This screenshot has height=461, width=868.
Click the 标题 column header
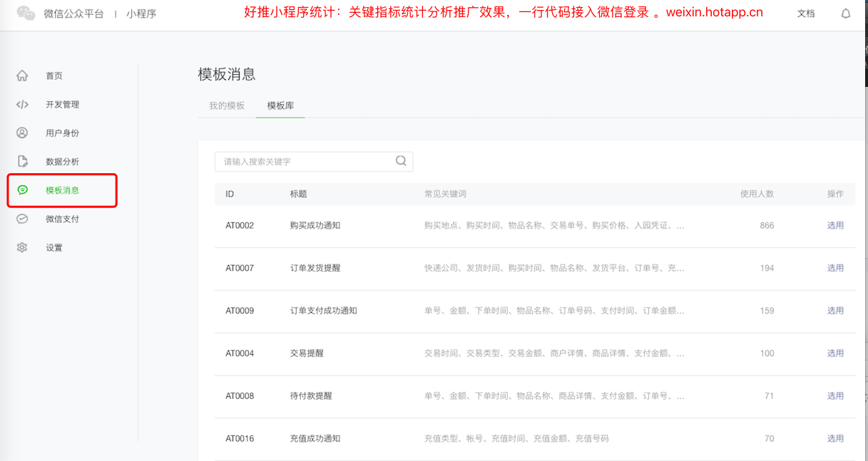(298, 194)
